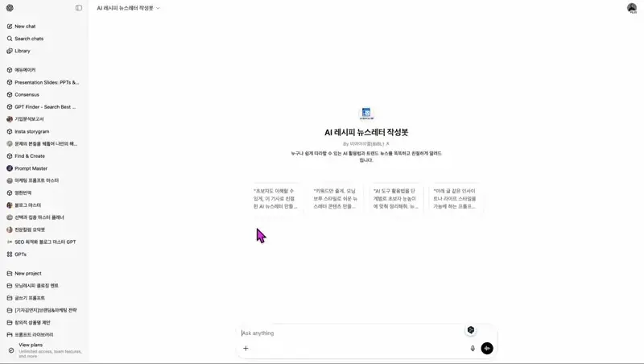Click the microphone dictation icon
Image resolution: width=644 pixels, height=364 pixels.
[473, 349]
